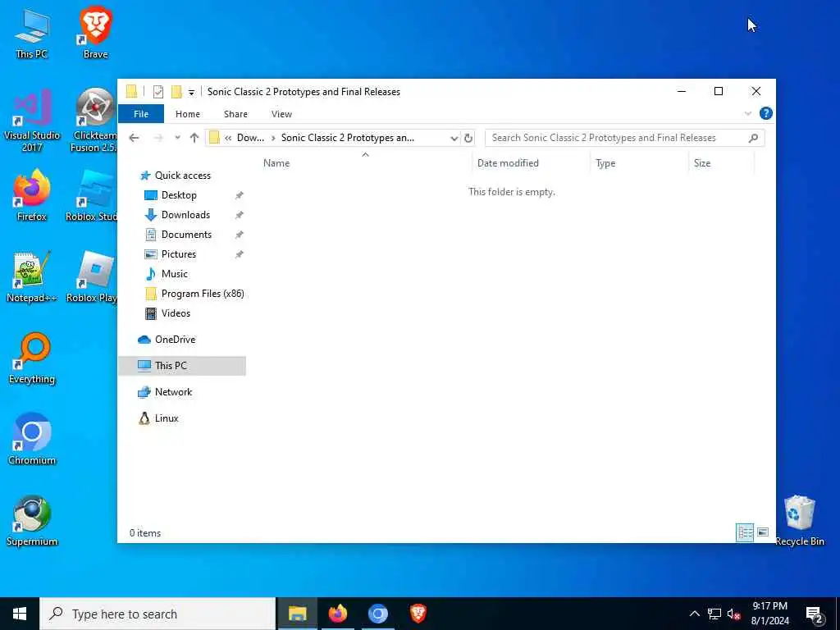The width and height of the screenshot is (840, 630).
Task: Select the Notepad++ desktop icon
Action: coord(32,277)
